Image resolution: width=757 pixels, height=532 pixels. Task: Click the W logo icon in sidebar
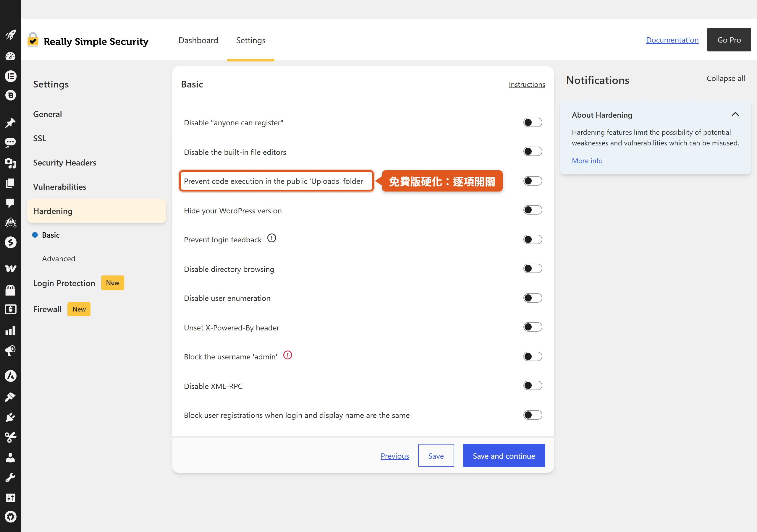pyautogui.click(x=11, y=268)
